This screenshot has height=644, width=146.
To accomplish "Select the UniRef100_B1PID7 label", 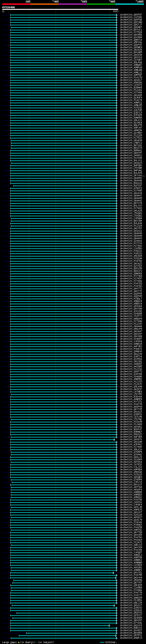I will pyautogui.click(x=131, y=186).
